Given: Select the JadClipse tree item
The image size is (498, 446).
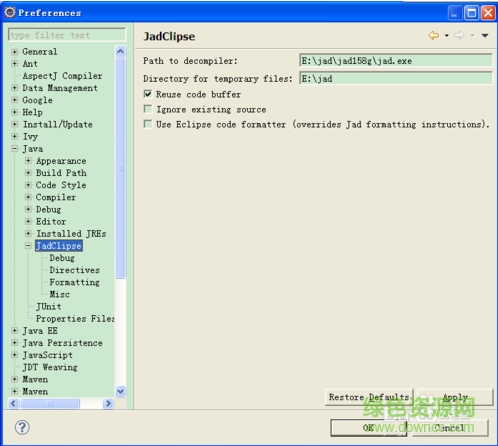Looking at the screenshot, I should pos(59,246).
